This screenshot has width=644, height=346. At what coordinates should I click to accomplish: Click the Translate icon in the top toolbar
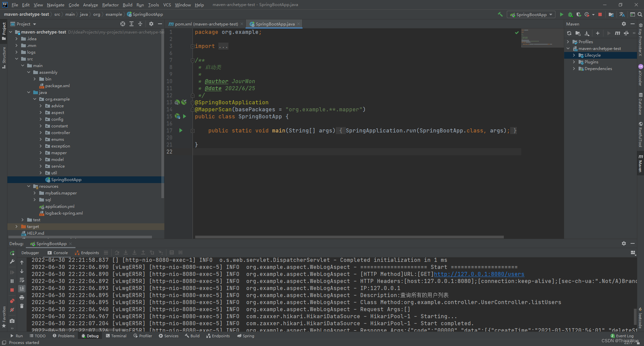pyautogui.click(x=622, y=14)
